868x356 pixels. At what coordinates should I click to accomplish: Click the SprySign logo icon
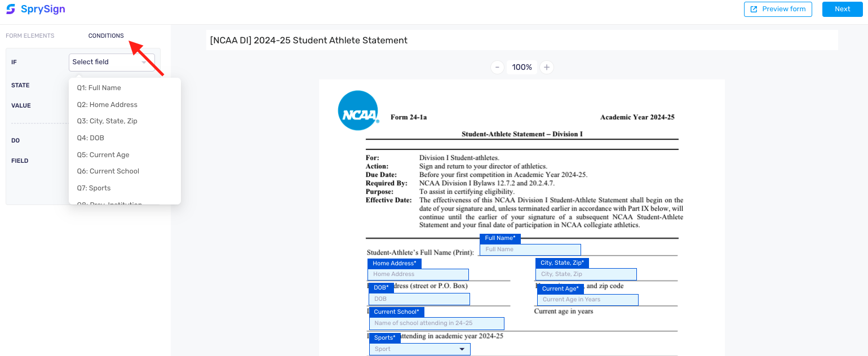pyautogui.click(x=10, y=9)
